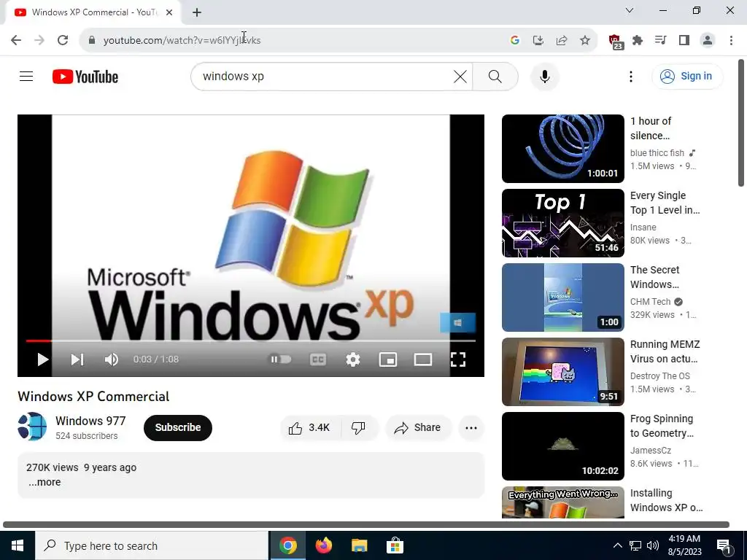Open the 'Running MEMZ Virus' video title

pyautogui.click(x=665, y=351)
